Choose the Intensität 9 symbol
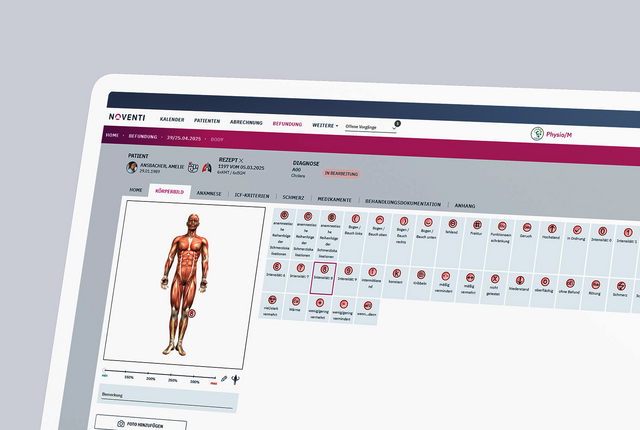This screenshot has width=640, height=430. [347, 279]
